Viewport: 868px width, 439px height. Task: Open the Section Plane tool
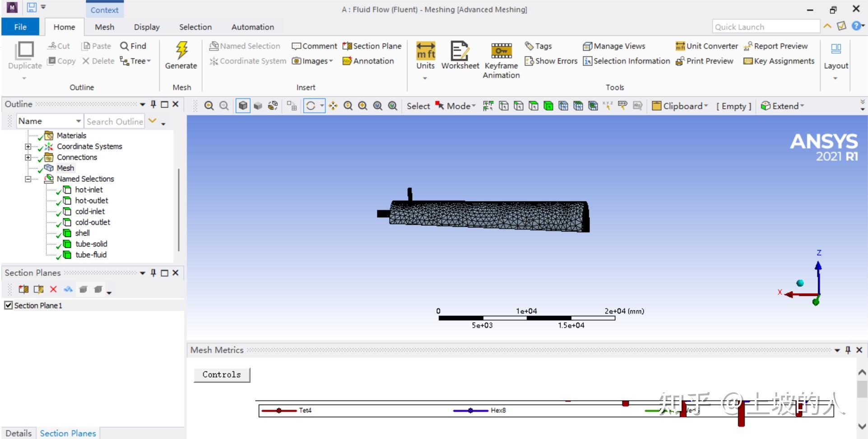pyautogui.click(x=372, y=46)
